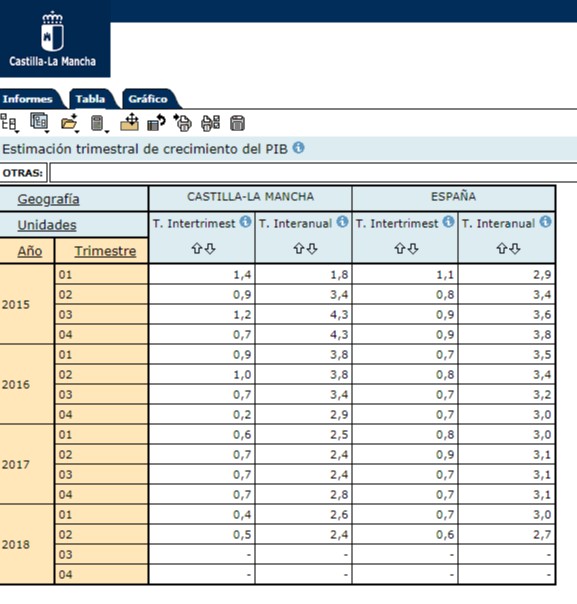Image resolution: width=577 pixels, height=604 pixels.
Task: Open the Geografía dimension link
Action: (x=49, y=199)
